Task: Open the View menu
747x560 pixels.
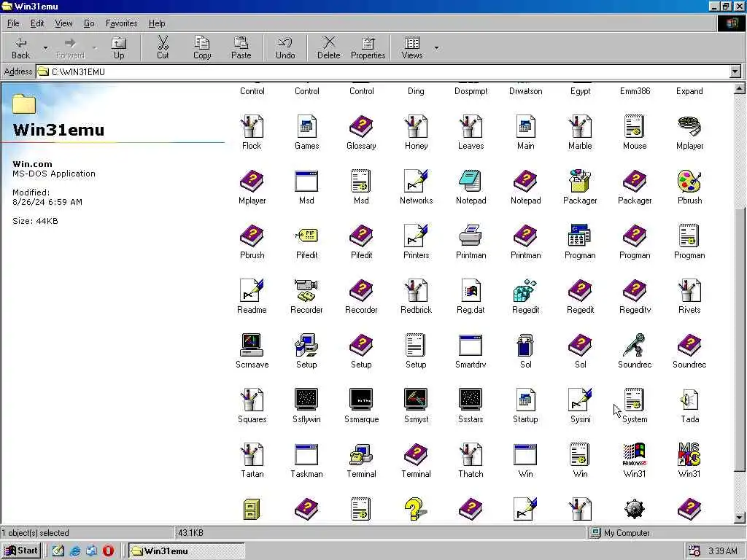Action: point(64,23)
